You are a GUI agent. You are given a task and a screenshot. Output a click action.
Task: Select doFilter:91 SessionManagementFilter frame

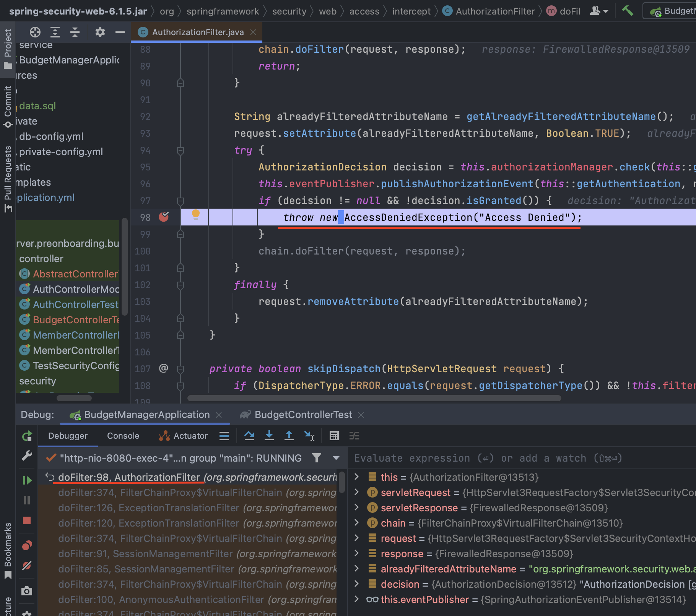click(x=187, y=554)
